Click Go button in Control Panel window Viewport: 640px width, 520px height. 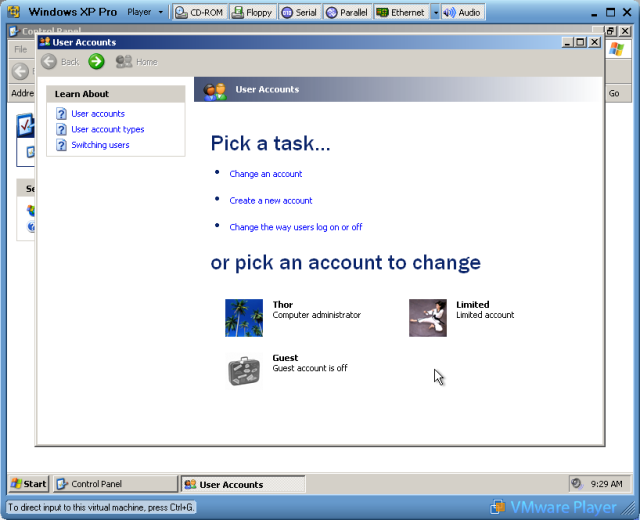pyautogui.click(x=614, y=93)
